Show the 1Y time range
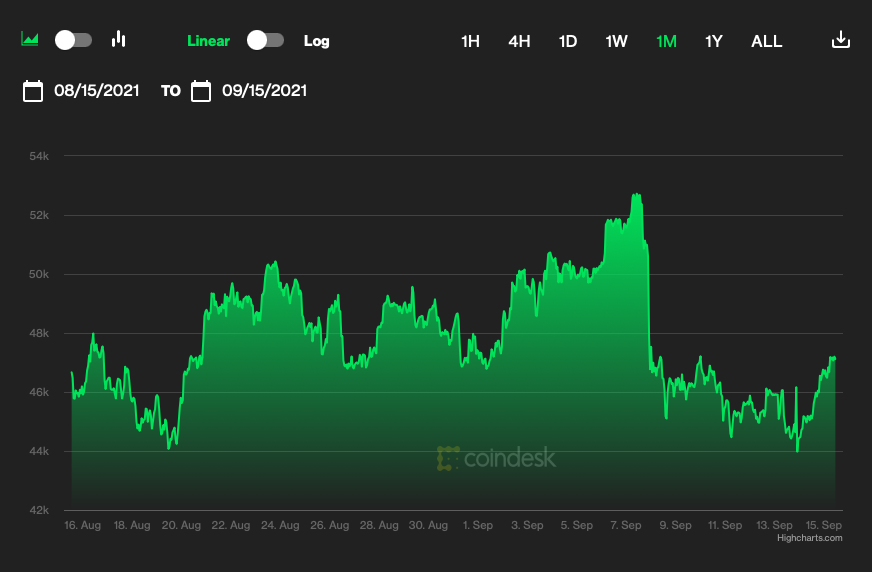This screenshot has width=872, height=572. [714, 41]
